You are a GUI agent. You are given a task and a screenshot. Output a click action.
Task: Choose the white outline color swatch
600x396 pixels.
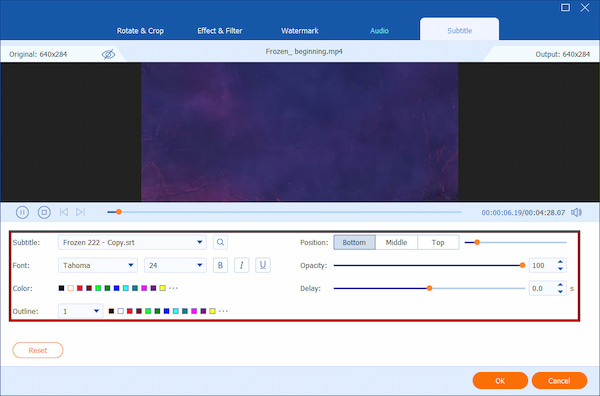(x=121, y=311)
